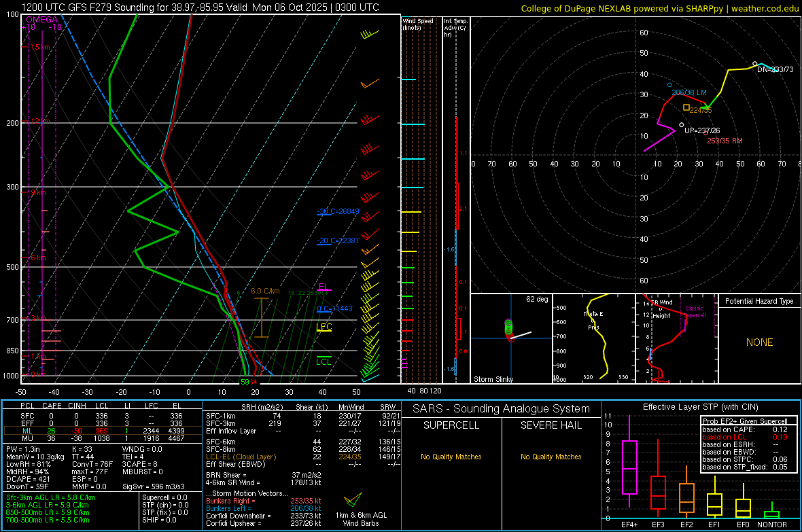Click the NONE hazard type value
This screenshot has height=532, width=802.
click(760, 342)
